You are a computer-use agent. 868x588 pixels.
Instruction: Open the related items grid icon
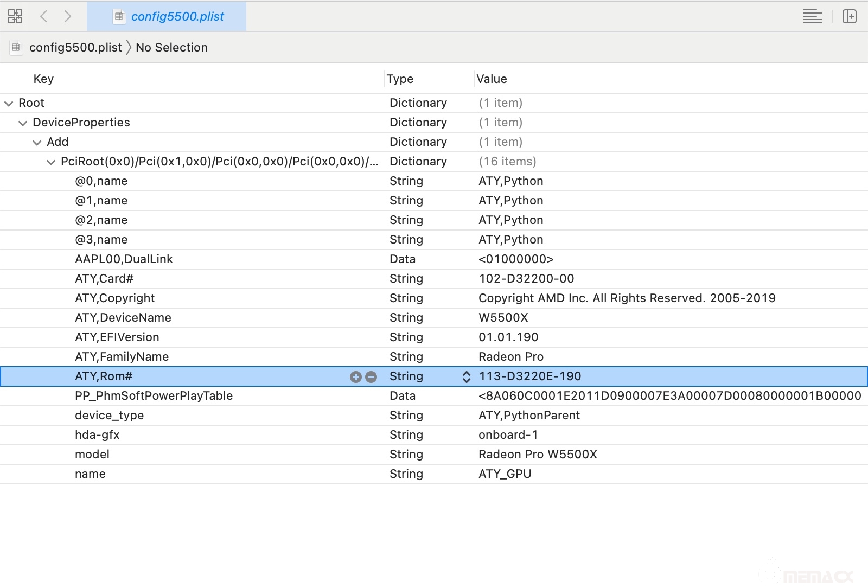(15, 16)
